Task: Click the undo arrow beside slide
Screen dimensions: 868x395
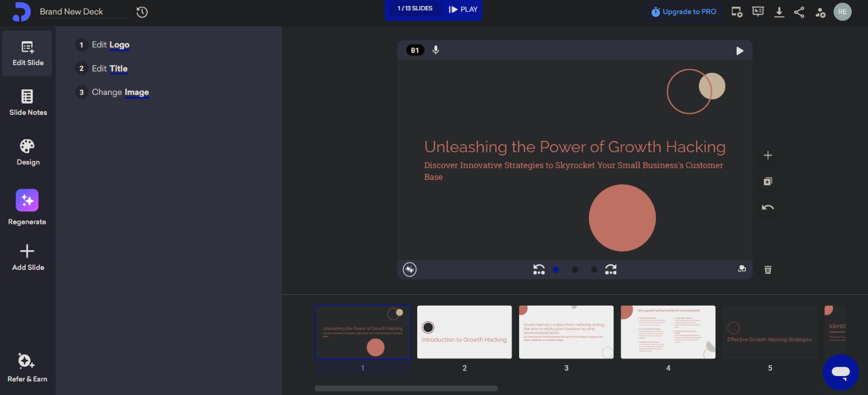Action: point(768,208)
